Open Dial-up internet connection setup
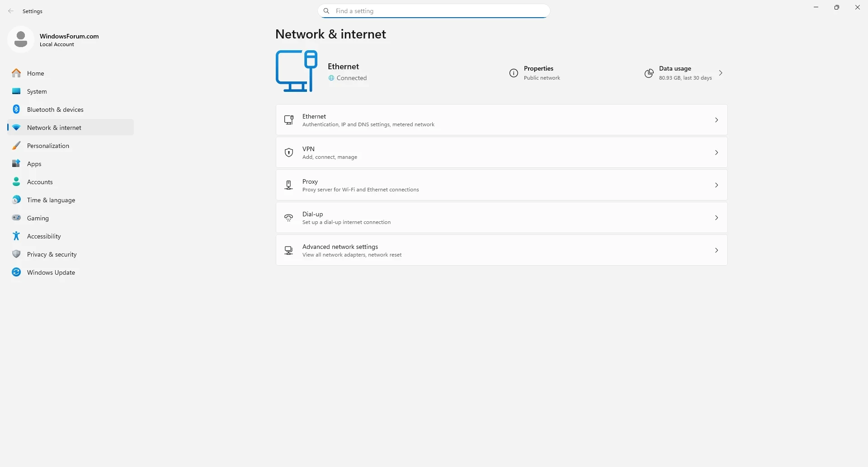868x467 pixels. [x=502, y=218]
